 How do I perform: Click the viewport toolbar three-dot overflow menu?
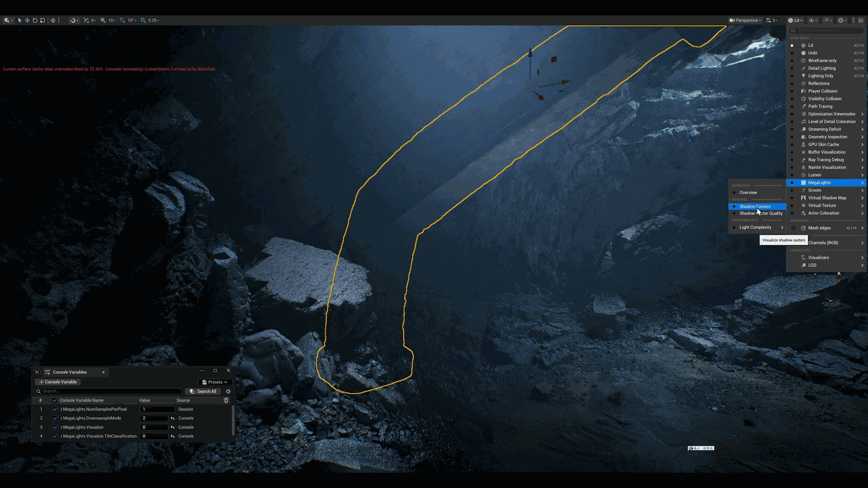click(x=853, y=20)
